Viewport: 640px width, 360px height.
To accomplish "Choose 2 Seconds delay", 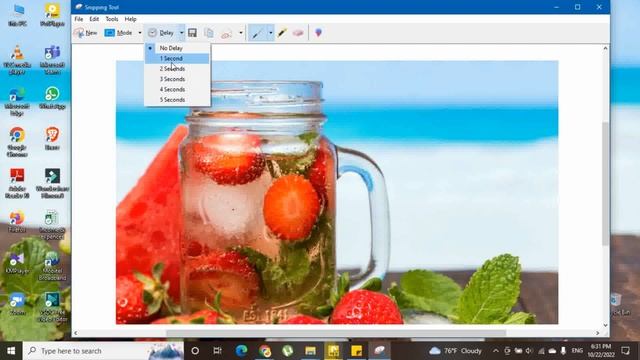I will tap(177, 69).
